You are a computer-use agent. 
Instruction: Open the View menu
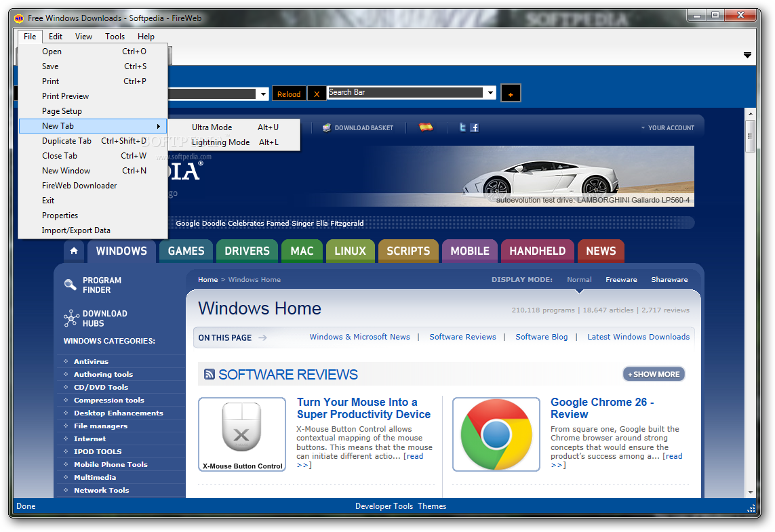[83, 36]
